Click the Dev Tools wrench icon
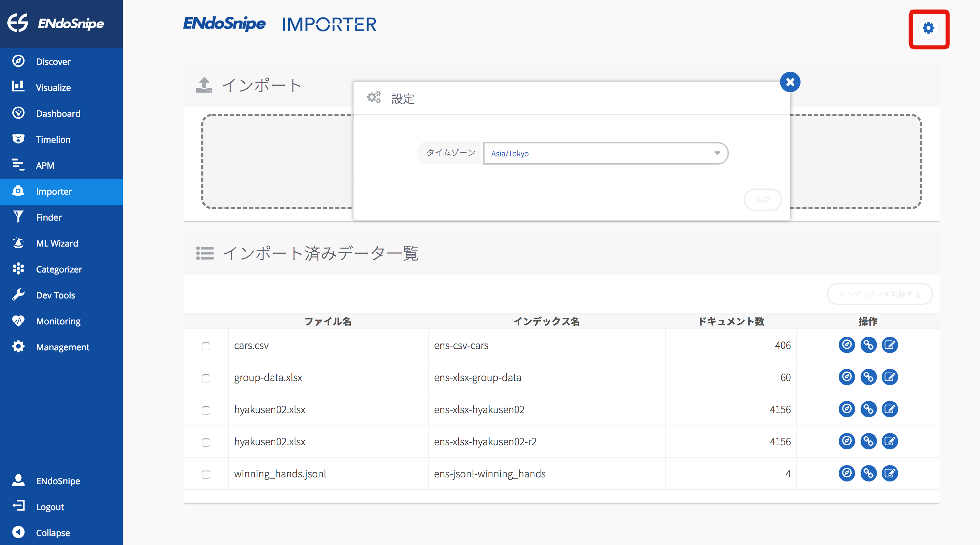The height and width of the screenshot is (545, 980). point(18,295)
